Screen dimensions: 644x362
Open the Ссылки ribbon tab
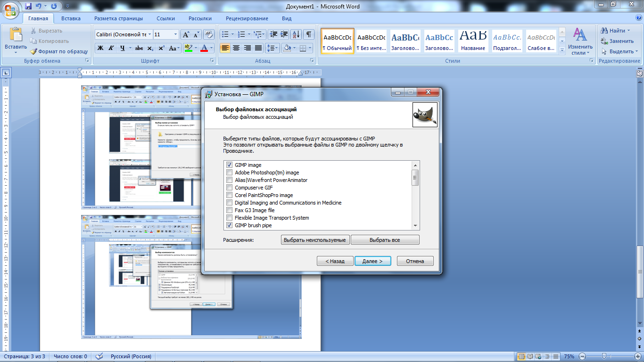[165, 18]
